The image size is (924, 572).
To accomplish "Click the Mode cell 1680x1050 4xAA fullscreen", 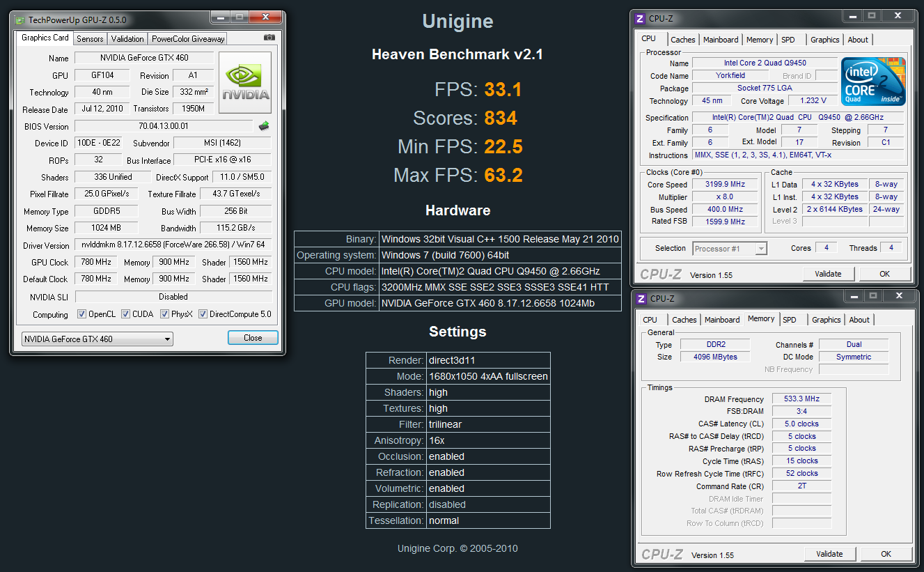I will coord(488,376).
